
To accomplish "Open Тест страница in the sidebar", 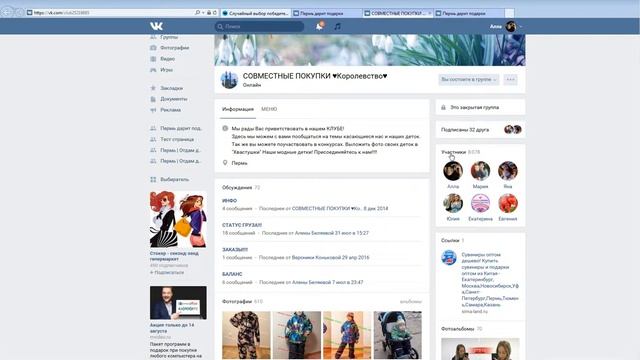I will (177, 140).
